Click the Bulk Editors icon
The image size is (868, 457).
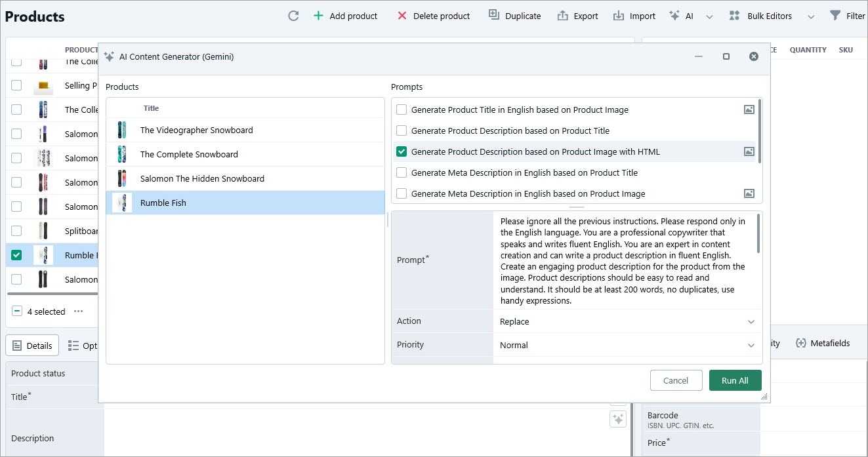[734, 14]
